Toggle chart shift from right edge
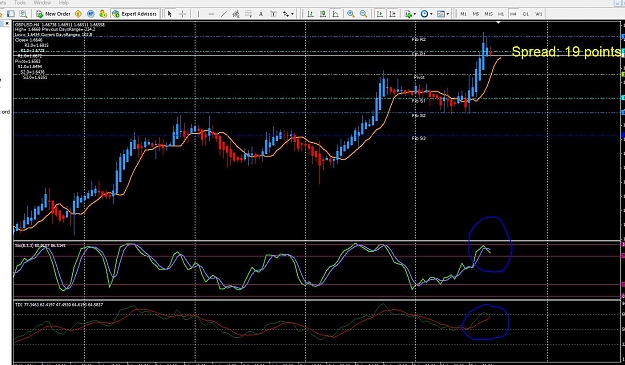The image size is (625, 365). pyautogui.click(x=393, y=14)
